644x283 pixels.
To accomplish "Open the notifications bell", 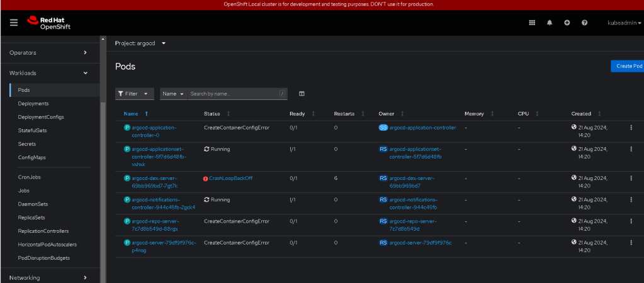I will [x=550, y=23].
